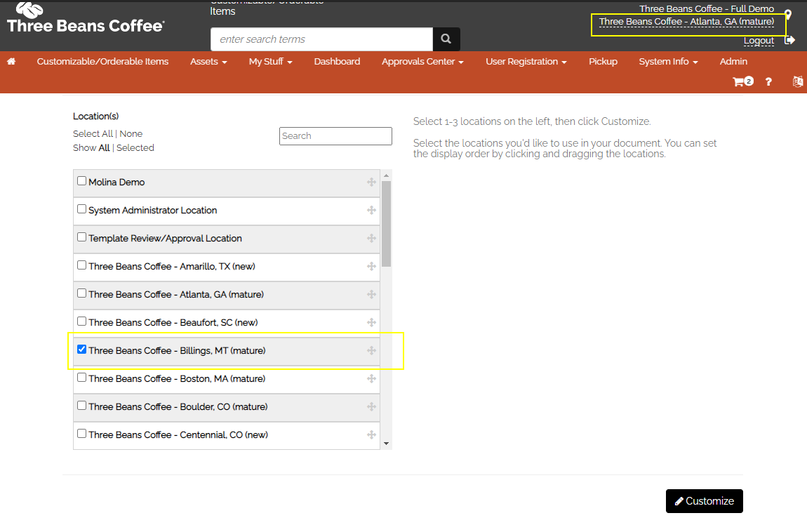Show only Selected locations link
This screenshot has height=532, width=807.
click(x=135, y=147)
